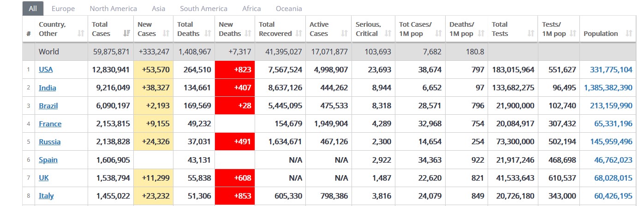This screenshot has width=644, height=206.
Task: Open the USA country link
Action: (x=46, y=70)
